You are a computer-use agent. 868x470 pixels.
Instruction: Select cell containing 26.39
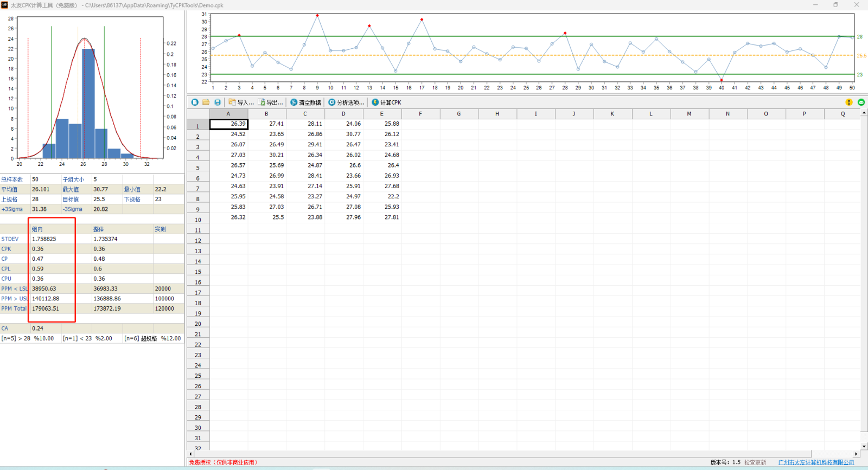(228, 124)
